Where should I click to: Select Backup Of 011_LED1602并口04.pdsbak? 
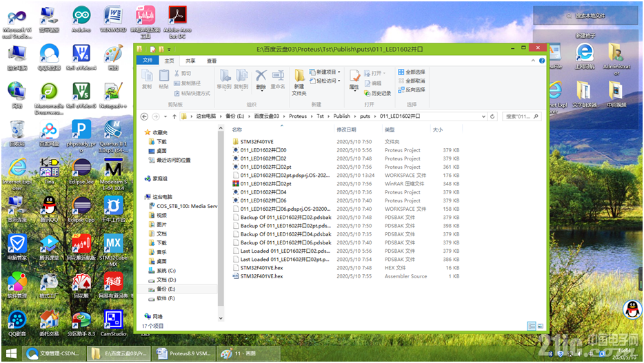[285, 234]
